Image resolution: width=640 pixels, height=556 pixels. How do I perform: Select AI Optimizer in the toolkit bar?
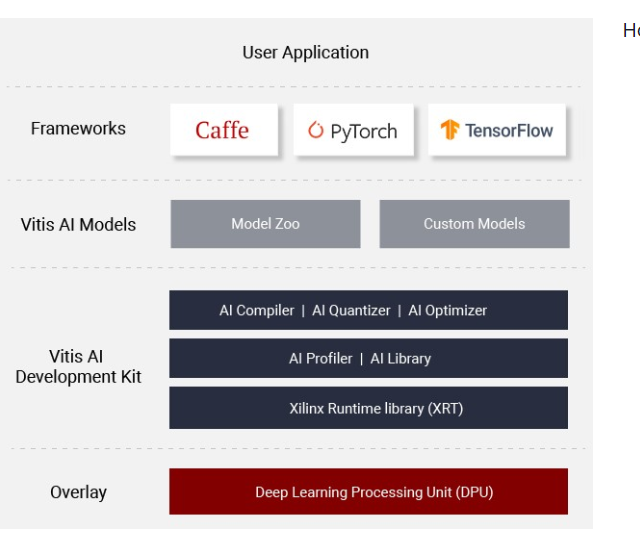click(x=447, y=310)
